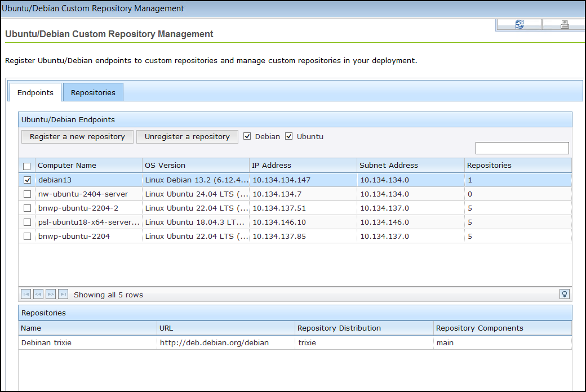Click Repository Components column header
Viewport: 586px width, 392px height.
pyautogui.click(x=503, y=328)
